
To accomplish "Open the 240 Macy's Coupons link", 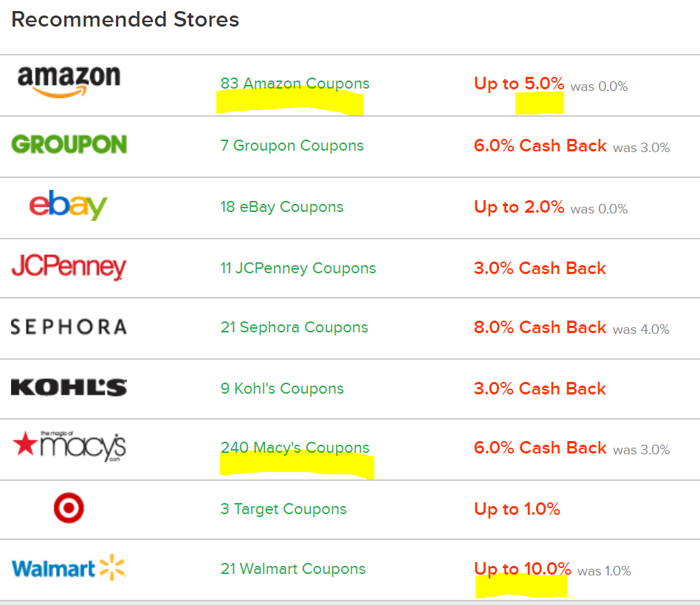I will (x=296, y=448).
